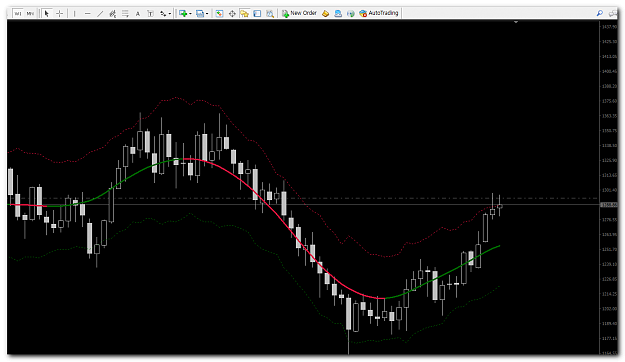The width and height of the screenshot is (625, 362).
Task: Select the Fibonacci retracement tool
Action: (125, 14)
